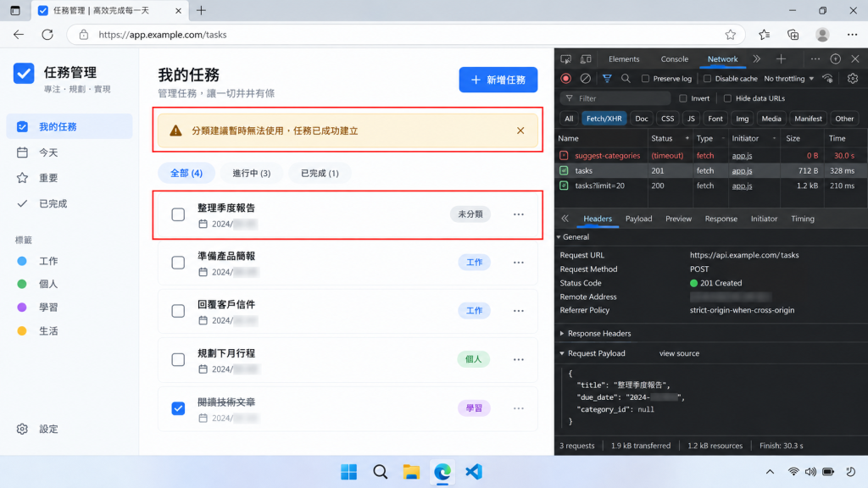868x488 pixels.
Task: Enable the Preserve log checkbox
Action: pos(645,79)
